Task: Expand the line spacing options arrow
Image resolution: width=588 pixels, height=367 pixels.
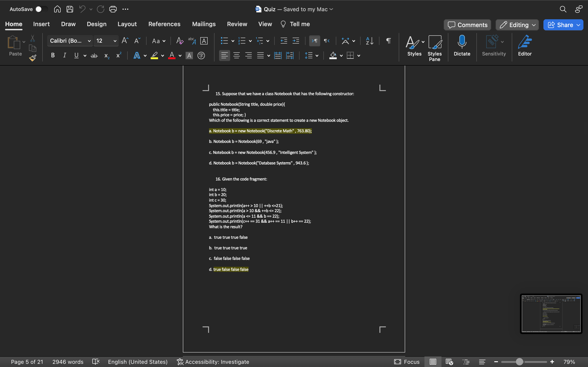Action: (x=317, y=56)
